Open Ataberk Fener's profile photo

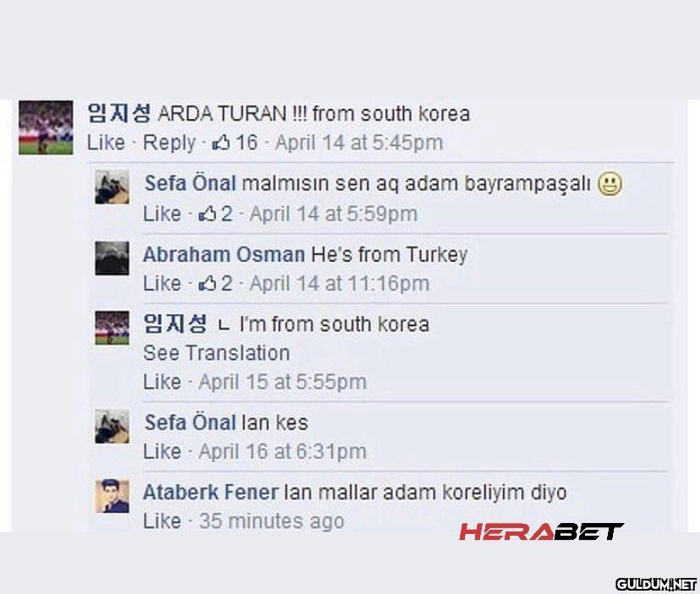pyautogui.click(x=112, y=496)
